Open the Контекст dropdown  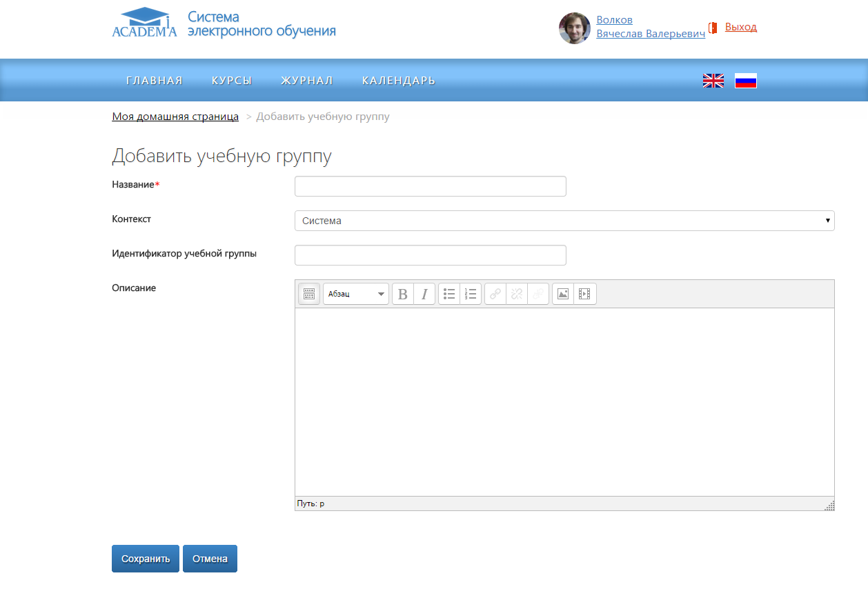[564, 221]
